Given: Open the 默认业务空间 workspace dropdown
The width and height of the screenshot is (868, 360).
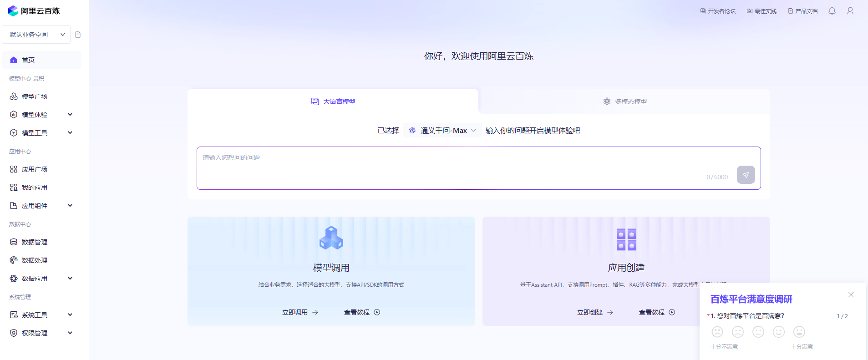Looking at the screenshot, I should [36, 35].
